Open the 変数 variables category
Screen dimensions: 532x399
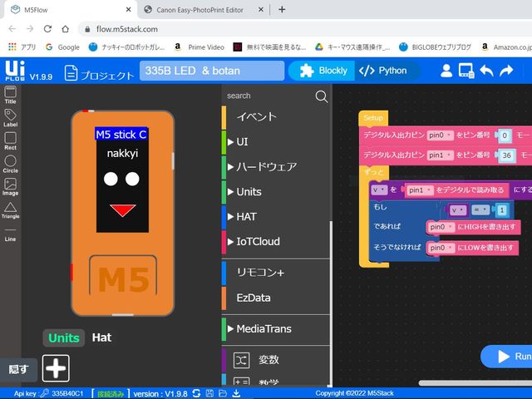click(276, 360)
